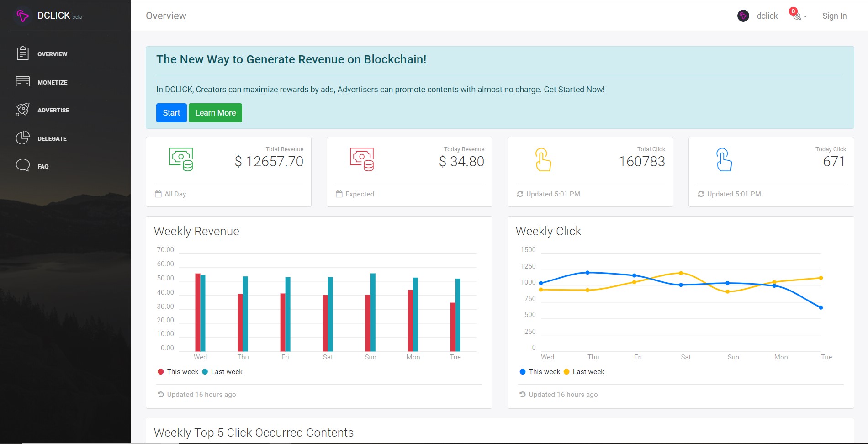This screenshot has height=444, width=868.
Task: Click the Monetize card icon
Action: pos(23,82)
